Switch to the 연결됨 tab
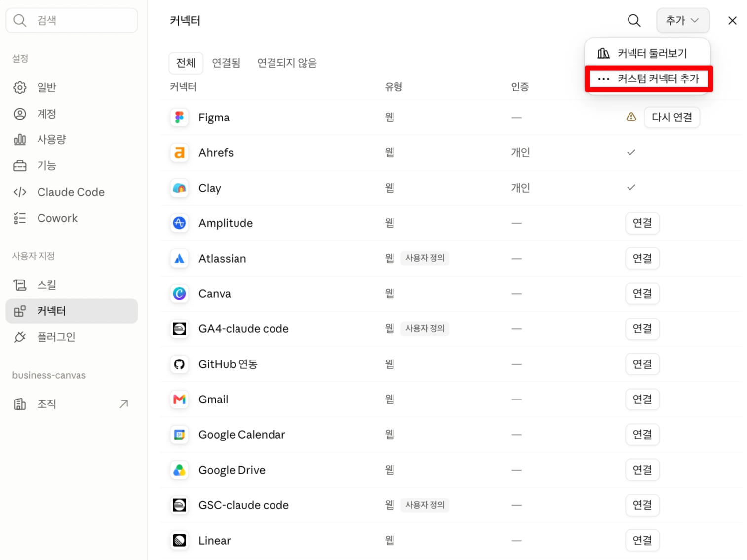This screenshot has height=560, width=747. [226, 63]
